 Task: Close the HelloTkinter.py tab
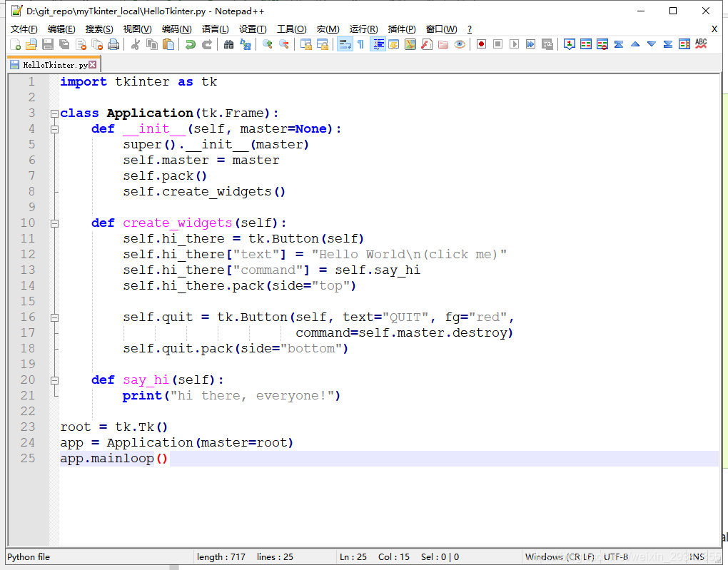point(92,64)
